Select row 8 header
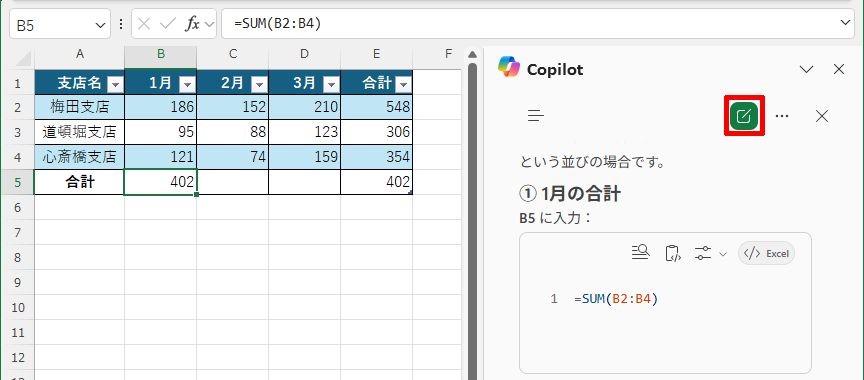864x380 pixels. click(x=18, y=257)
